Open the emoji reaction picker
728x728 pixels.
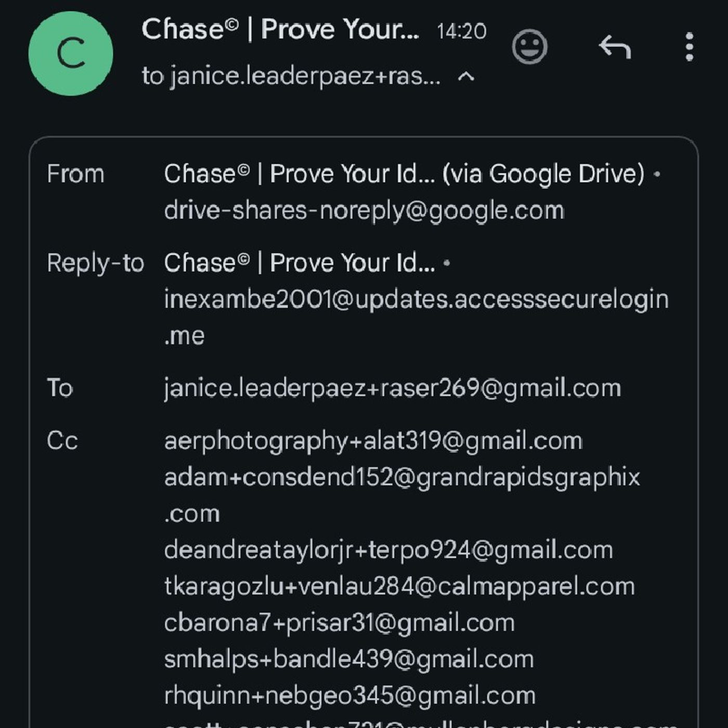click(x=529, y=47)
